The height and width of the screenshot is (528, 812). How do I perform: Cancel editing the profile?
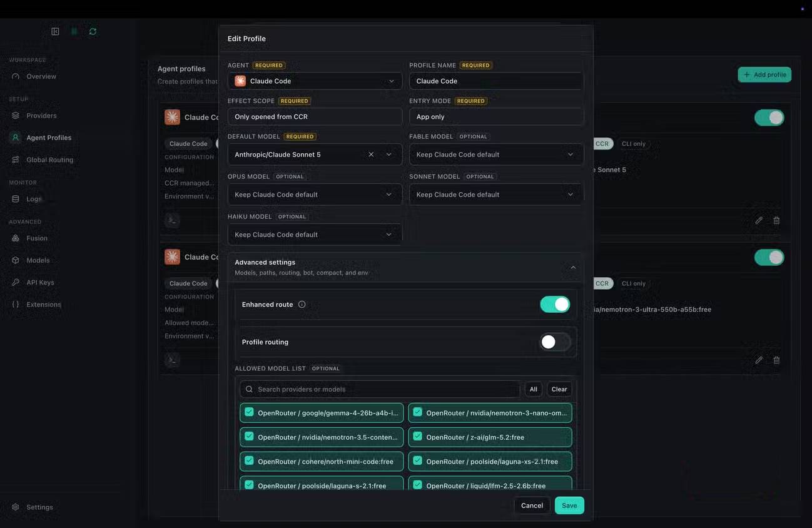pos(532,505)
